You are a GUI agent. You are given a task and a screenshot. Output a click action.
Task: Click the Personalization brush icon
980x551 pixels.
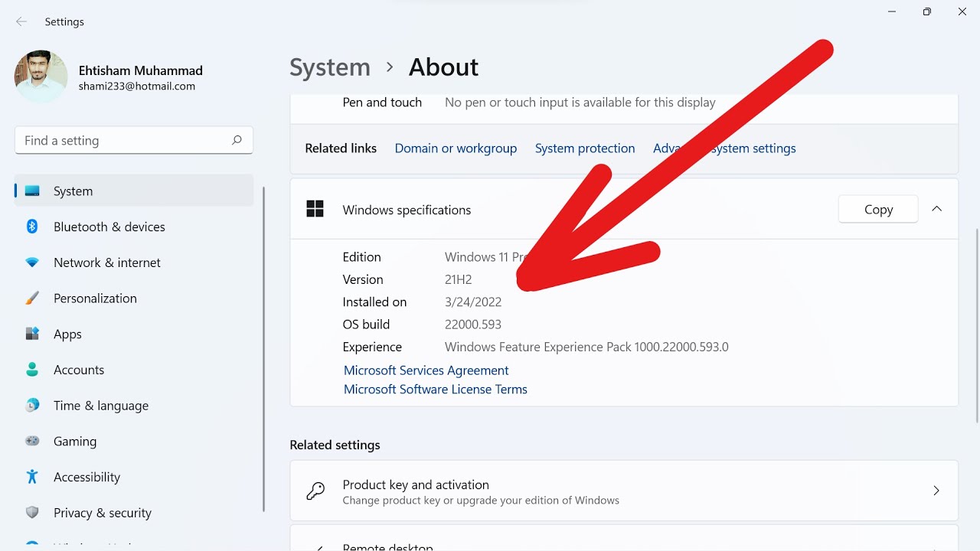pyautogui.click(x=32, y=298)
